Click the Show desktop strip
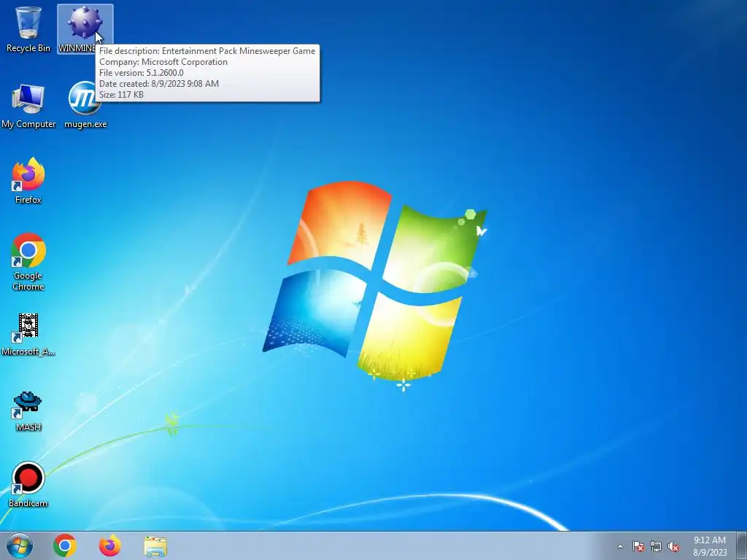This screenshot has width=747, height=560. [742, 545]
